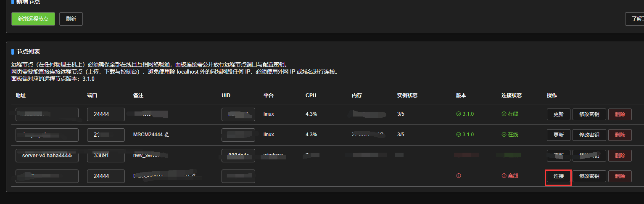Viewport: 644px width, 204px height.
Task: Change the key of the offline node
Action: [589, 176]
